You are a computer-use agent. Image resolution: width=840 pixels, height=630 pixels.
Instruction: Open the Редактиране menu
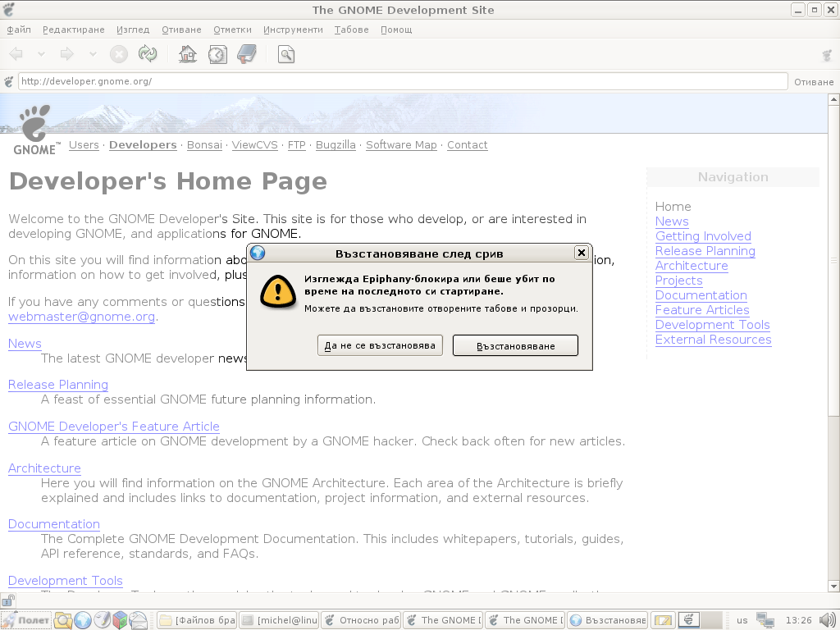pyautogui.click(x=73, y=30)
